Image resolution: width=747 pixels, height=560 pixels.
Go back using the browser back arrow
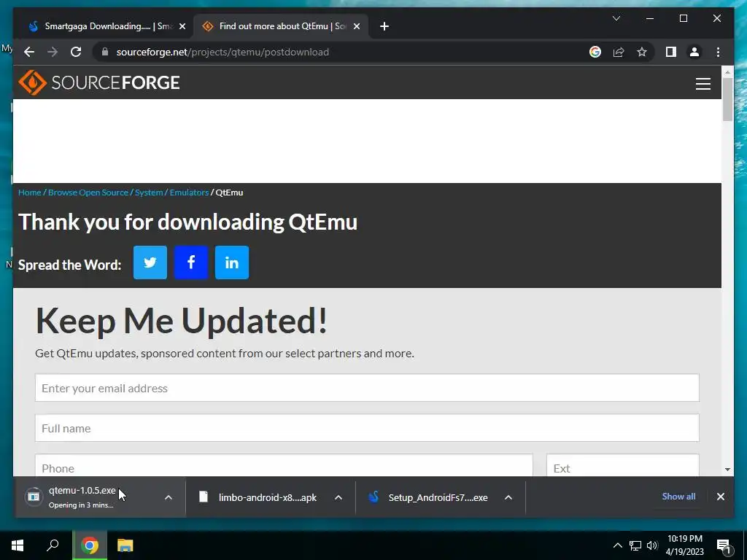[x=29, y=52]
